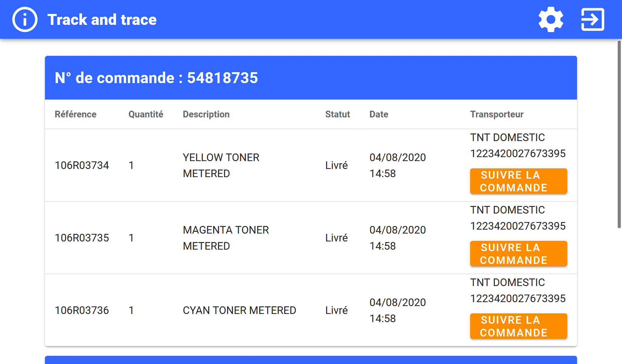Viewport: 622px width, 364px height.
Task: Open the info icon in header
Action: coord(25,19)
